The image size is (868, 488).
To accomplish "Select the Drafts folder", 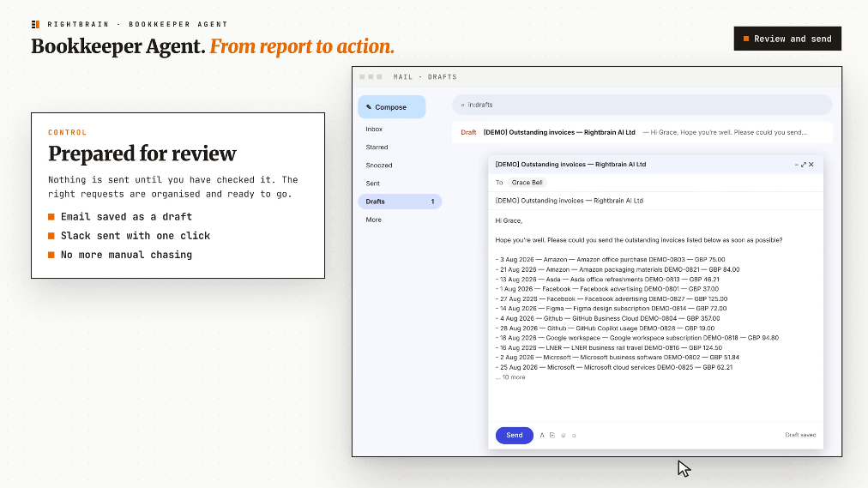I will tap(400, 202).
